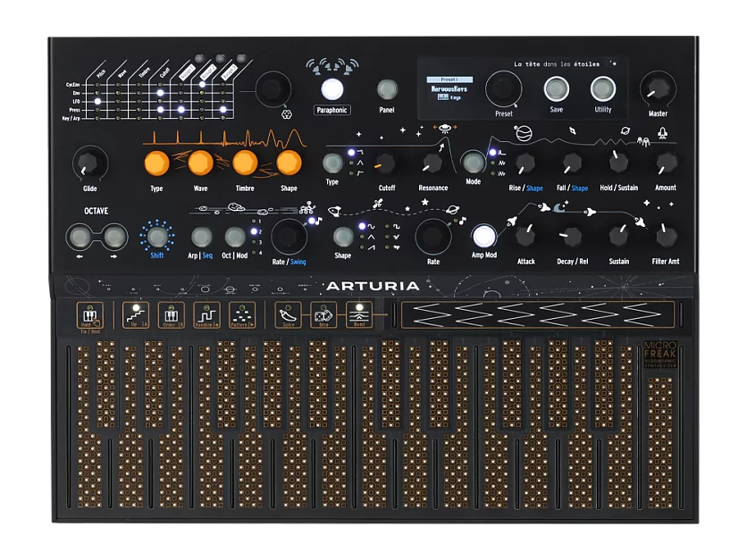The width and height of the screenshot is (747, 560).
Task: Click the Oct | Mod button
Action: [234, 237]
